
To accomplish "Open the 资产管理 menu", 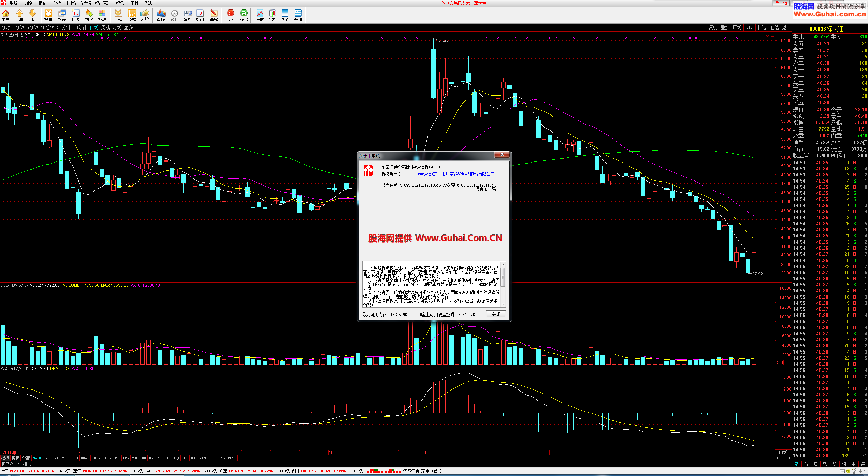I will pyautogui.click(x=103, y=3).
